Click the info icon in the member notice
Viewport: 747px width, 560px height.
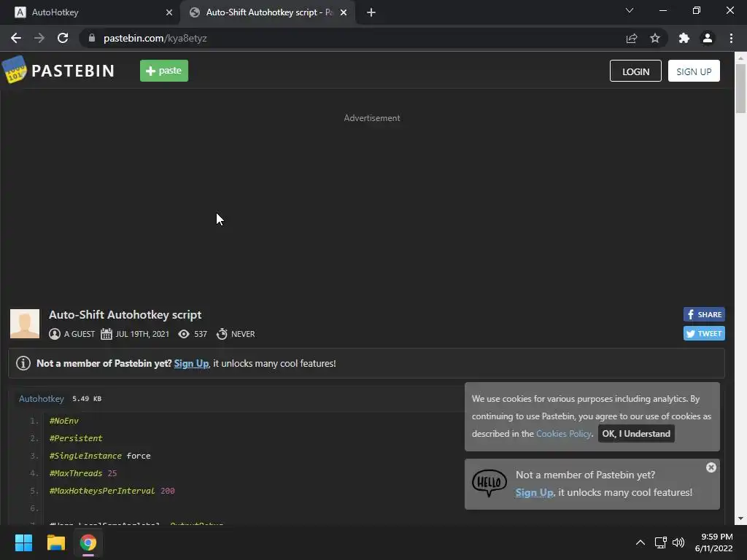pyautogui.click(x=23, y=363)
